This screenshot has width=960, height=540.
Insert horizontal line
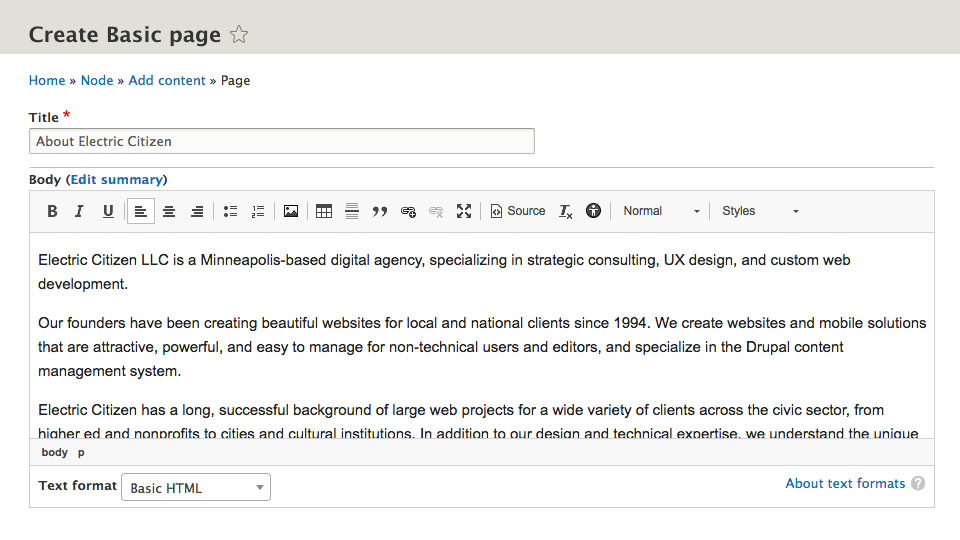351,211
